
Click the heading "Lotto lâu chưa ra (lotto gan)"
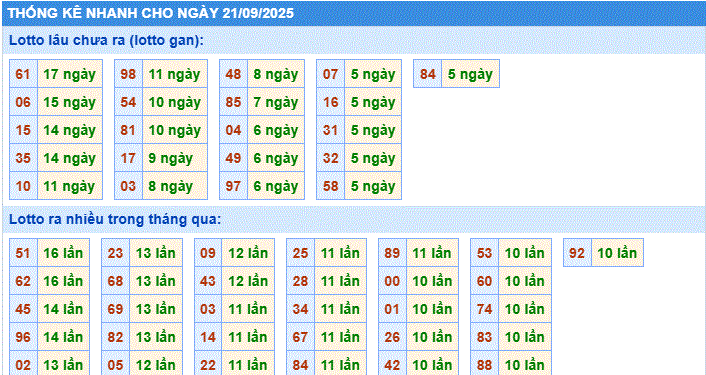point(107,40)
